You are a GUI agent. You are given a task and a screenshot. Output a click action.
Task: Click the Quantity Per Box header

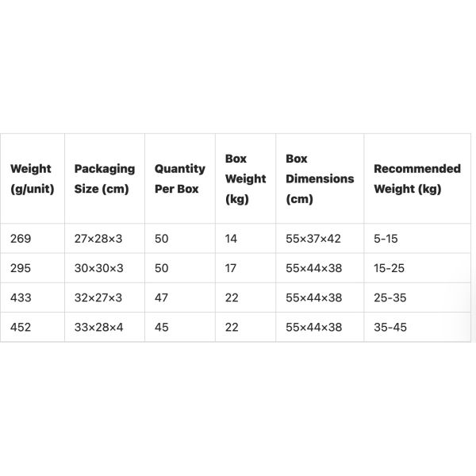click(x=179, y=178)
